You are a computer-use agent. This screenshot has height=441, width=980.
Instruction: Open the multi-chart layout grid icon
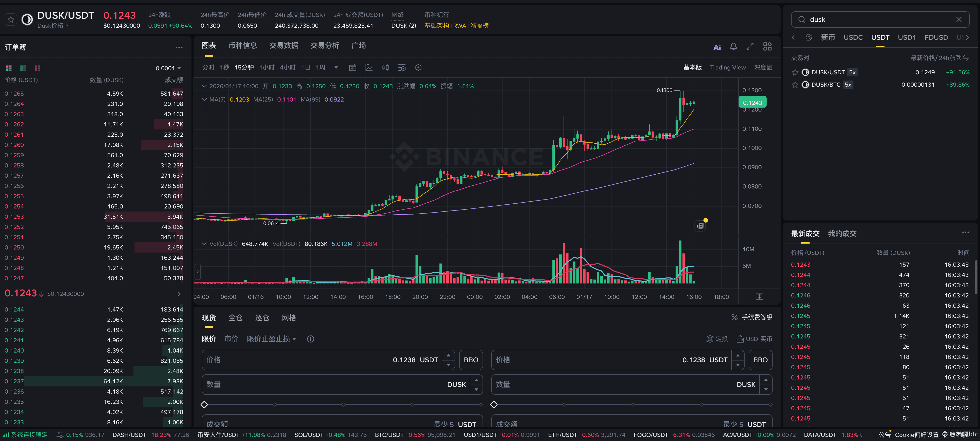[x=767, y=46]
